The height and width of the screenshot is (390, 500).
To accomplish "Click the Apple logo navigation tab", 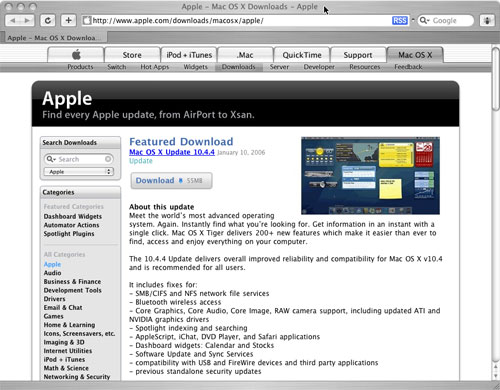I will (76, 55).
